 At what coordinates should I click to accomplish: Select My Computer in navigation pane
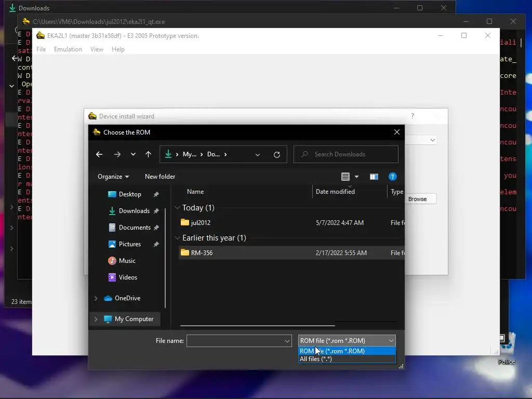point(134,320)
